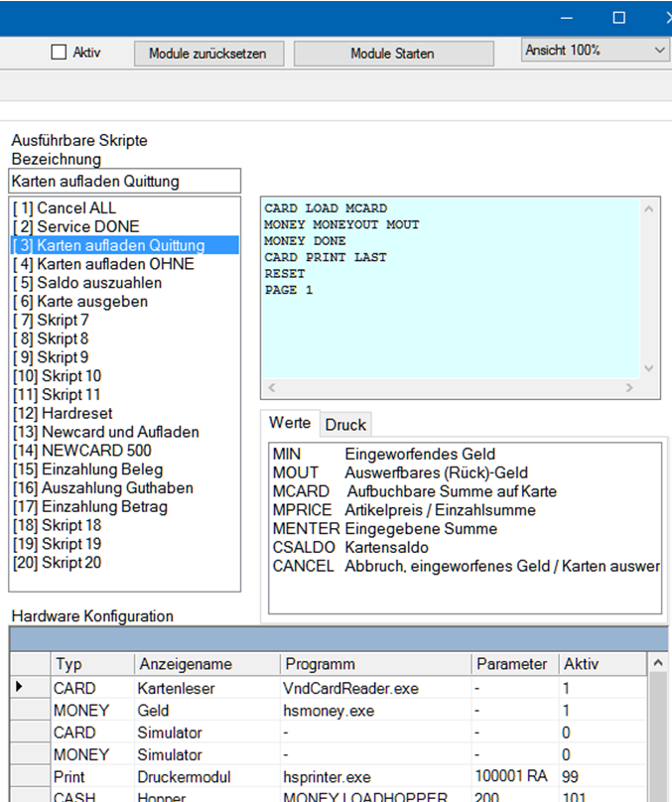Select MENTER Eingegebene Summe row

click(465, 529)
